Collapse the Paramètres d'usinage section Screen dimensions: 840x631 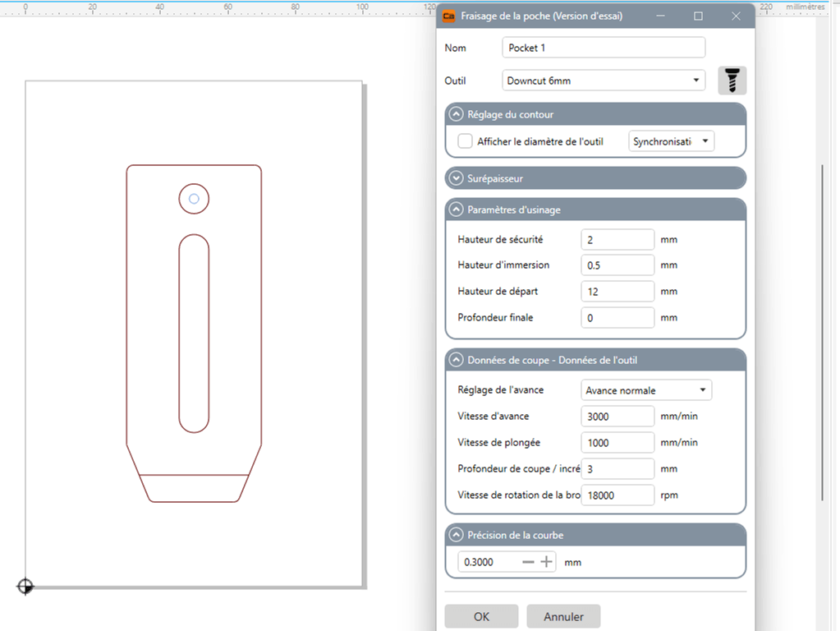coord(457,210)
